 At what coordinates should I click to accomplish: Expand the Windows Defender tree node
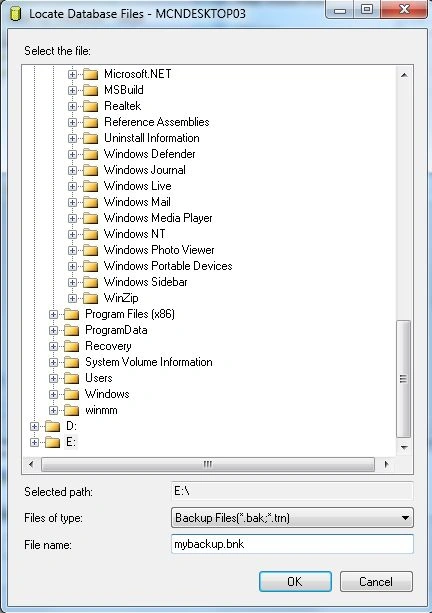tap(72, 154)
